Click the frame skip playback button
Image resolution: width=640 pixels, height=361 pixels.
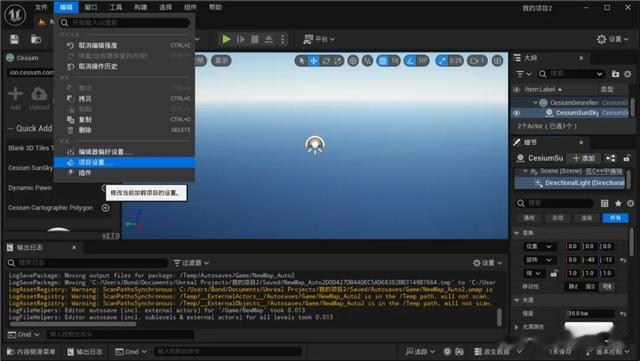coord(241,39)
